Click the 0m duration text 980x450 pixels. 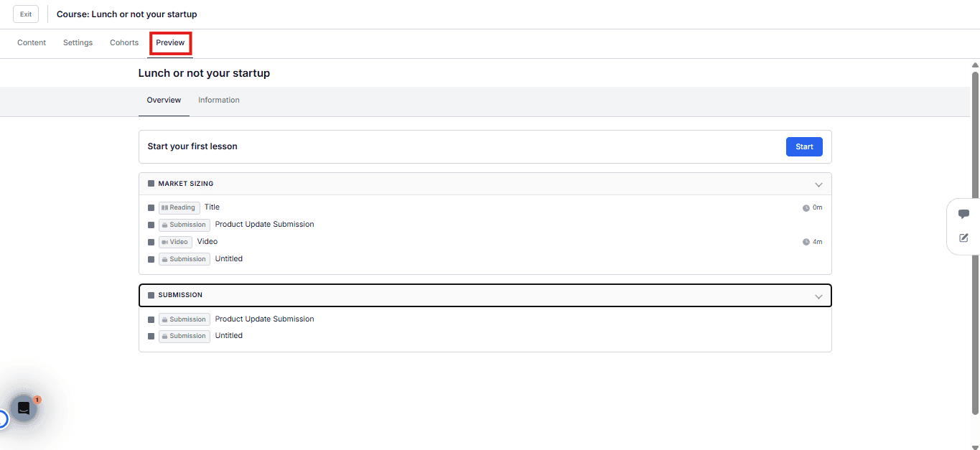click(x=817, y=208)
